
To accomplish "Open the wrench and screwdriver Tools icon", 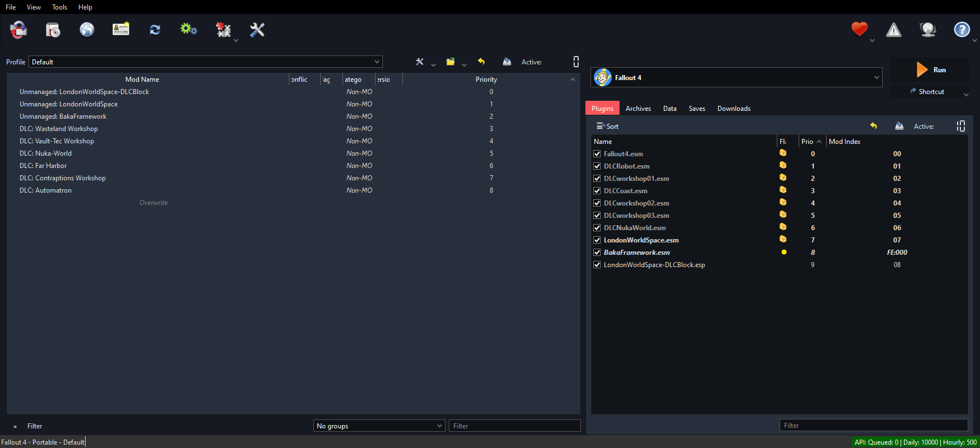I will [257, 30].
